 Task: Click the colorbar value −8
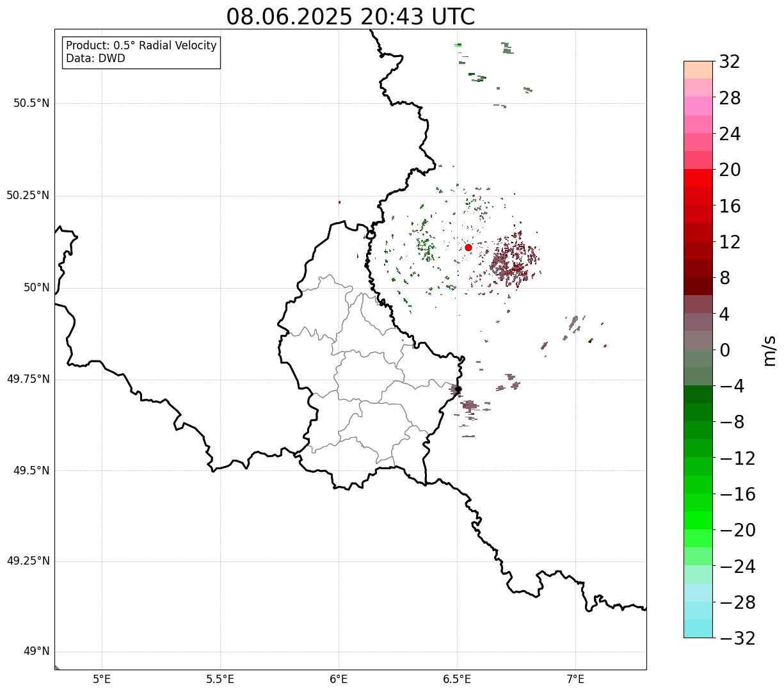coord(731,422)
